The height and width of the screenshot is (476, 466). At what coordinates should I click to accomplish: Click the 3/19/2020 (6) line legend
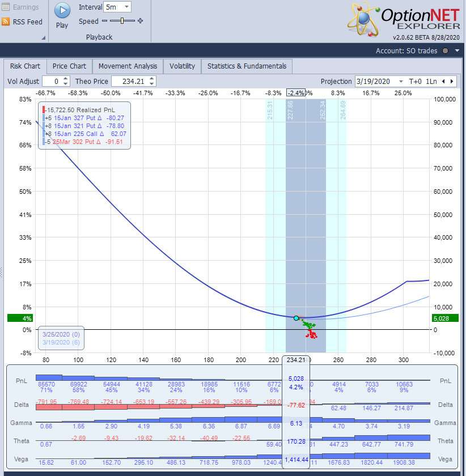tap(61, 342)
